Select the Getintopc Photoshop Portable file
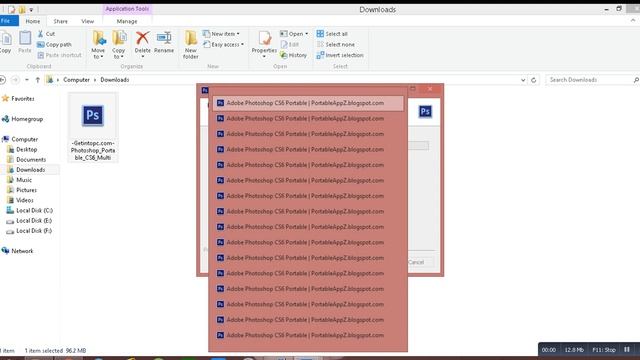Image resolution: width=640 pixels, height=360 pixels. coord(93,127)
